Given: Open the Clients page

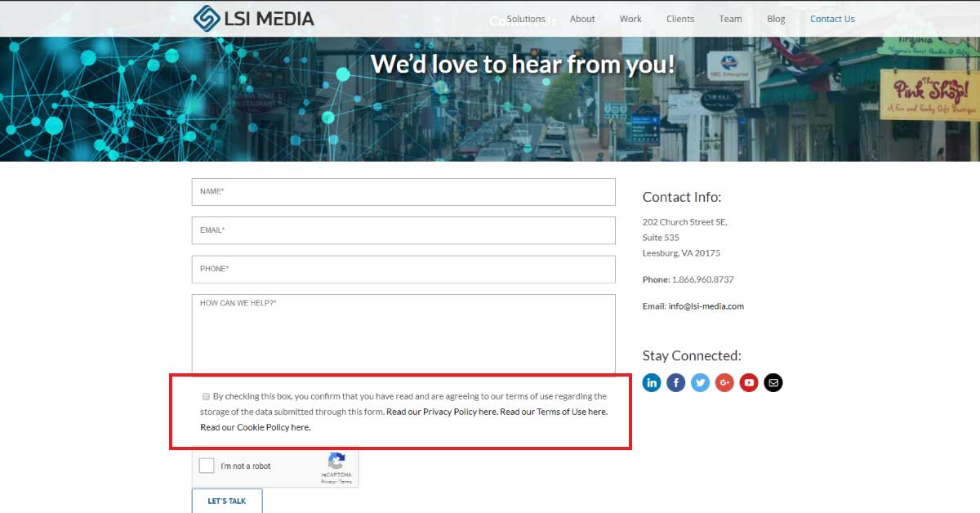Looking at the screenshot, I should [x=680, y=19].
